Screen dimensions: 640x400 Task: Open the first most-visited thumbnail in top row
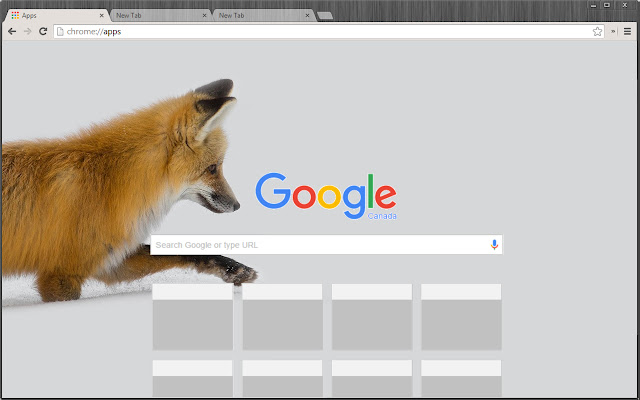point(193,317)
